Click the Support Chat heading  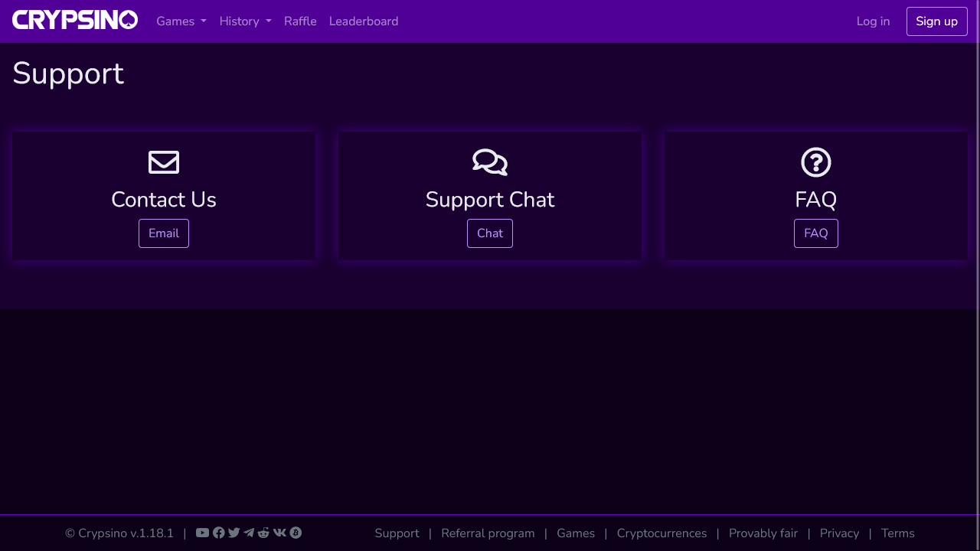coord(490,200)
